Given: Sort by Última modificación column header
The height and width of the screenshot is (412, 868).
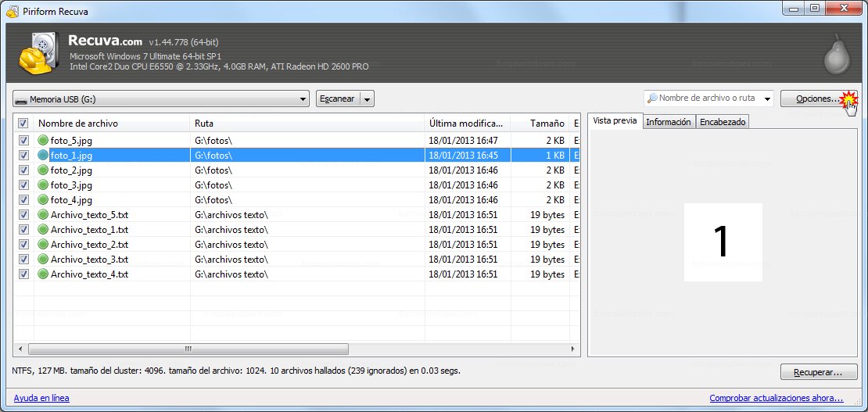Looking at the screenshot, I should (x=467, y=124).
